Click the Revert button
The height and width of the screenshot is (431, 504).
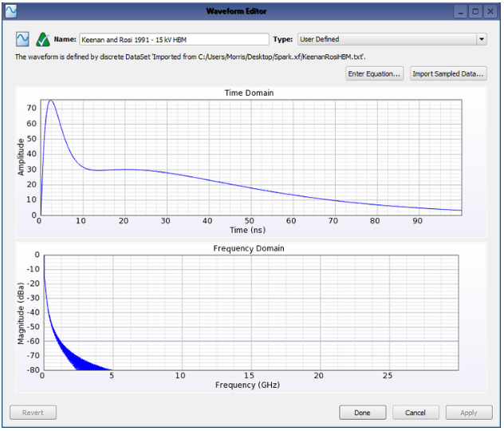33,413
